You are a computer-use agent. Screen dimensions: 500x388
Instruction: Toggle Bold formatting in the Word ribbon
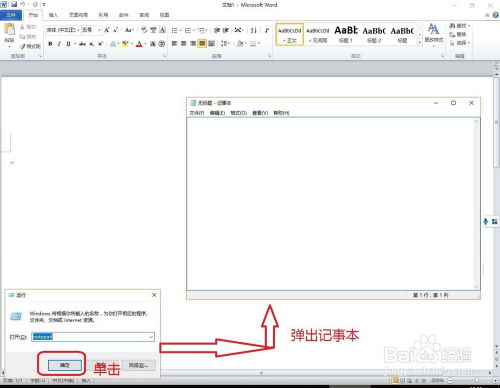50,44
